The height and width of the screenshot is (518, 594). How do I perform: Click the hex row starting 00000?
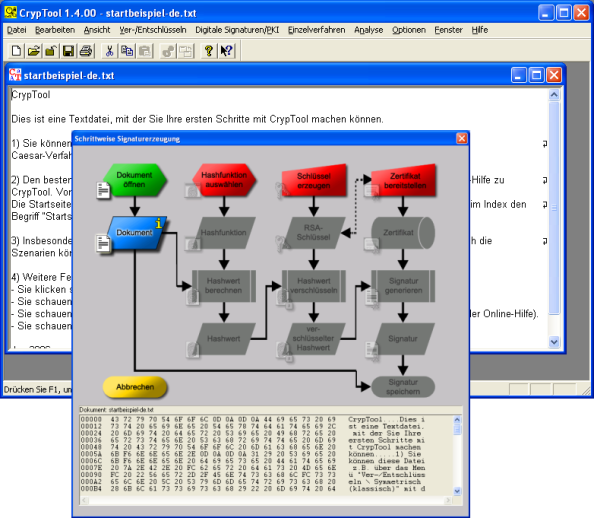pyautogui.click(x=253, y=419)
